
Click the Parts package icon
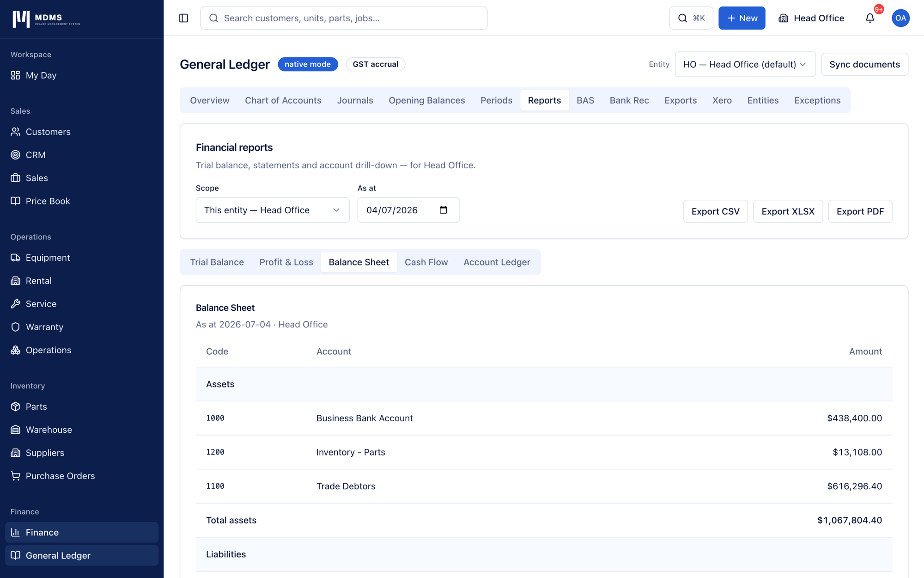click(x=16, y=406)
